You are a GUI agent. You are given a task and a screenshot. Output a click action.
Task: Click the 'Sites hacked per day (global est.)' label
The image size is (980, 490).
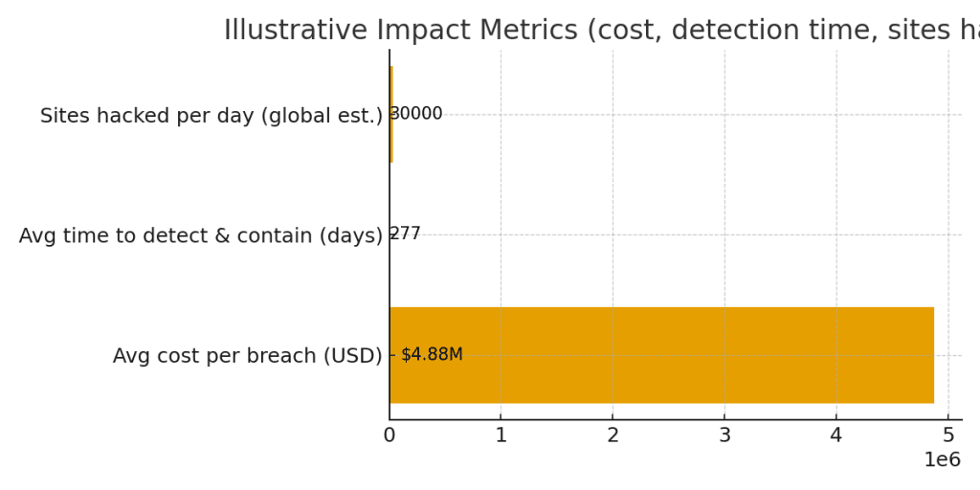(211, 116)
